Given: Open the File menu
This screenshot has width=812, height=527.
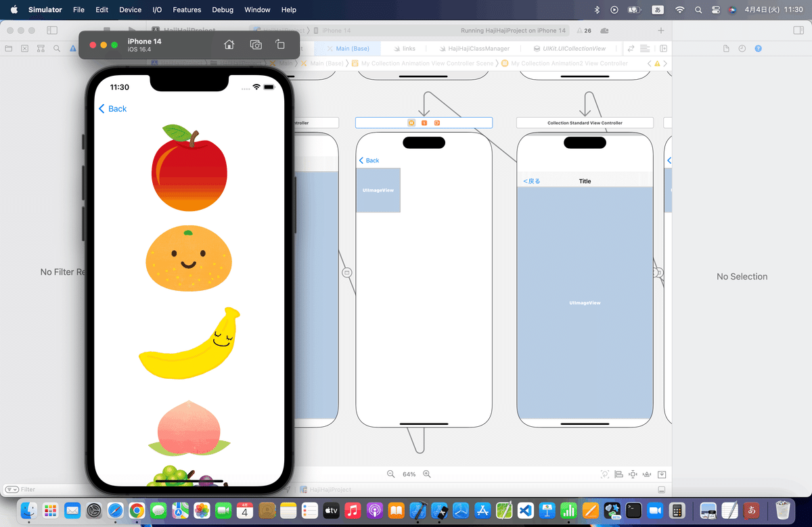Looking at the screenshot, I should click(x=78, y=9).
